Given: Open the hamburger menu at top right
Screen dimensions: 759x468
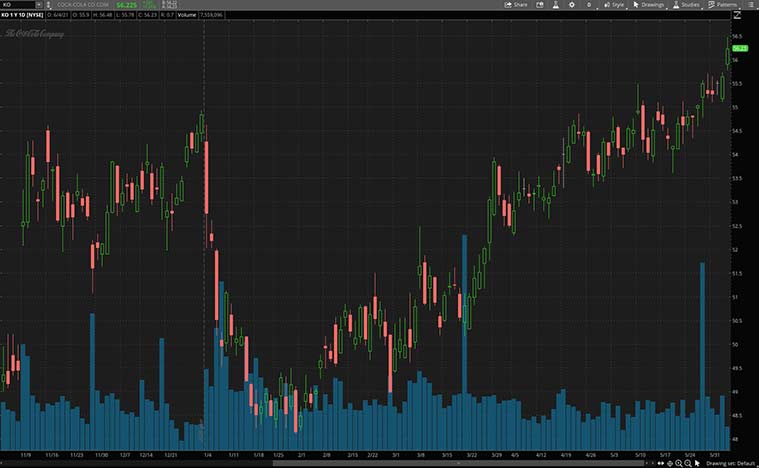Looking at the screenshot, I should click(751, 5).
